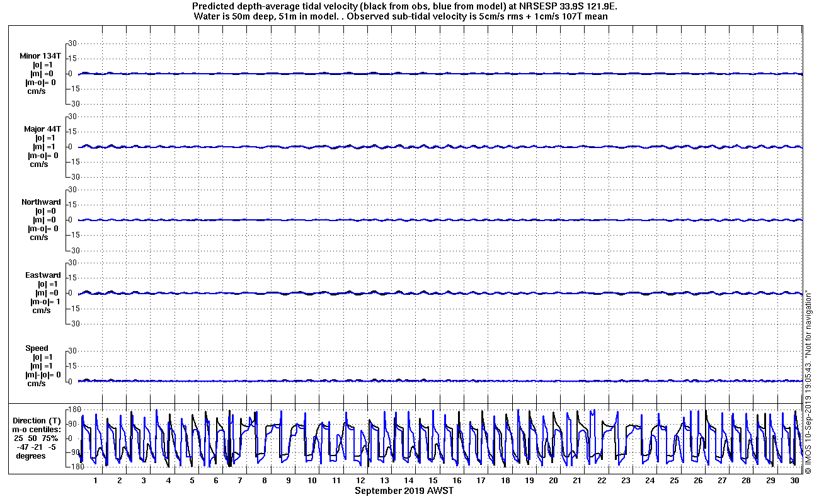Click "|o| =0" in the Northward panel

(45, 210)
